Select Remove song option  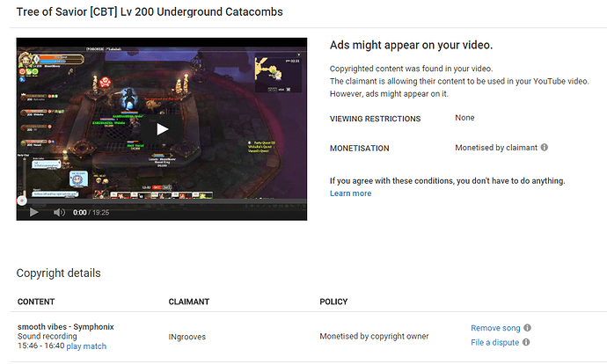495,328
